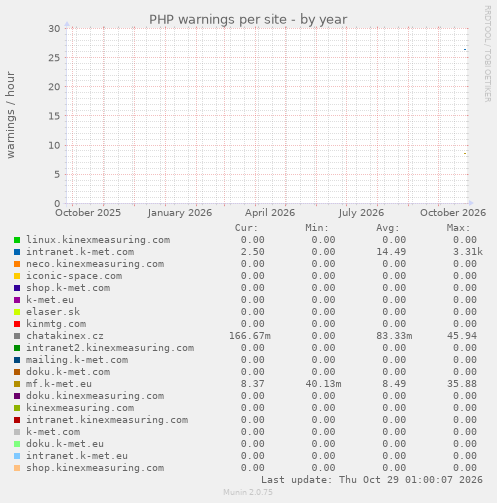Click the Cur: column header
The height and width of the screenshot is (503, 497).
pyautogui.click(x=246, y=228)
